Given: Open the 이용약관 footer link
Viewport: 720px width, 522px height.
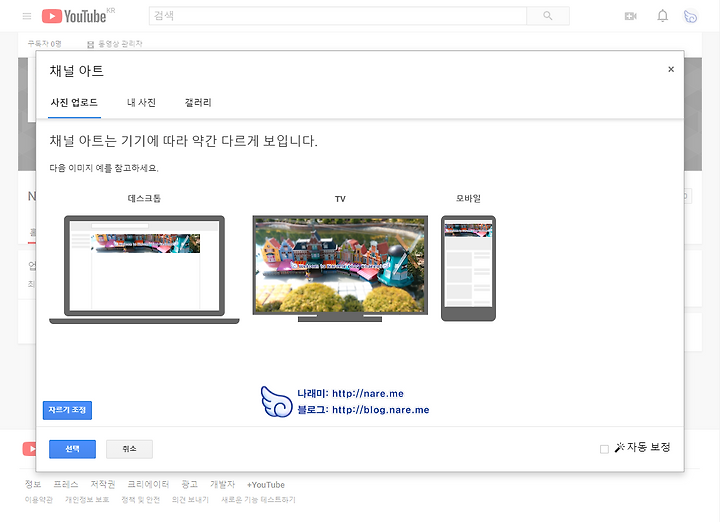Looking at the screenshot, I should [39, 500].
